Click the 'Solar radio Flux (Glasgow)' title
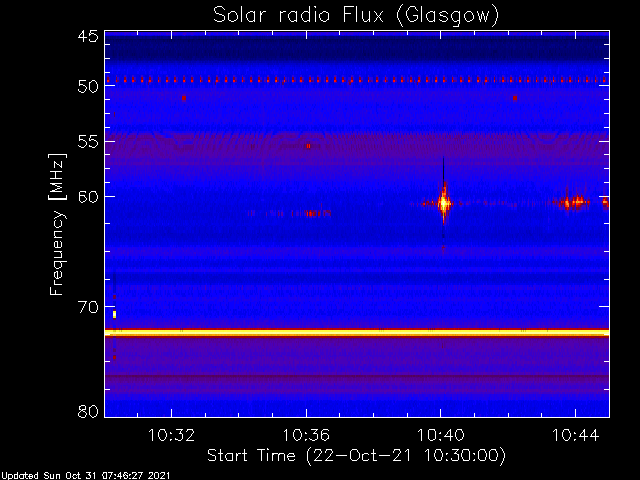This screenshot has width=640, height=480. point(356,16)
